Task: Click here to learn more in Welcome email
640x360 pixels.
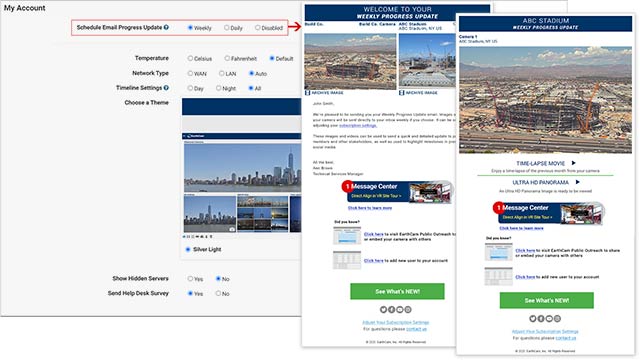Action: 370,208
